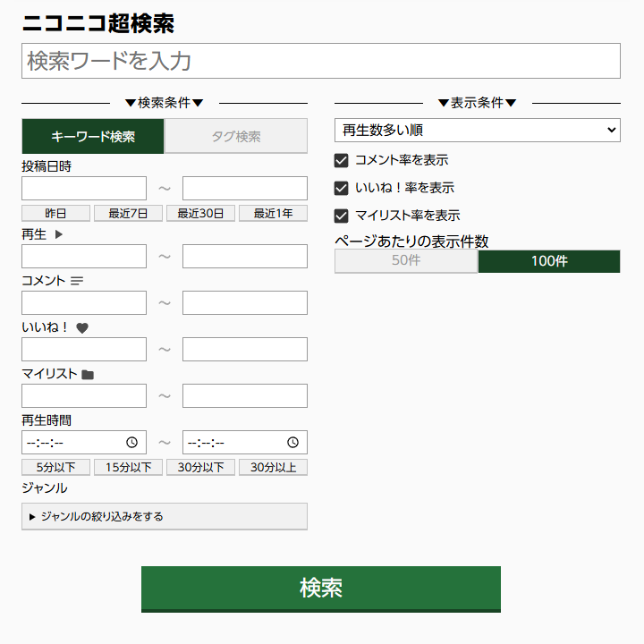Click the マイリスト maximum count field
The width and height of the screenshot is (644, 644).
[x=245, y=396]
